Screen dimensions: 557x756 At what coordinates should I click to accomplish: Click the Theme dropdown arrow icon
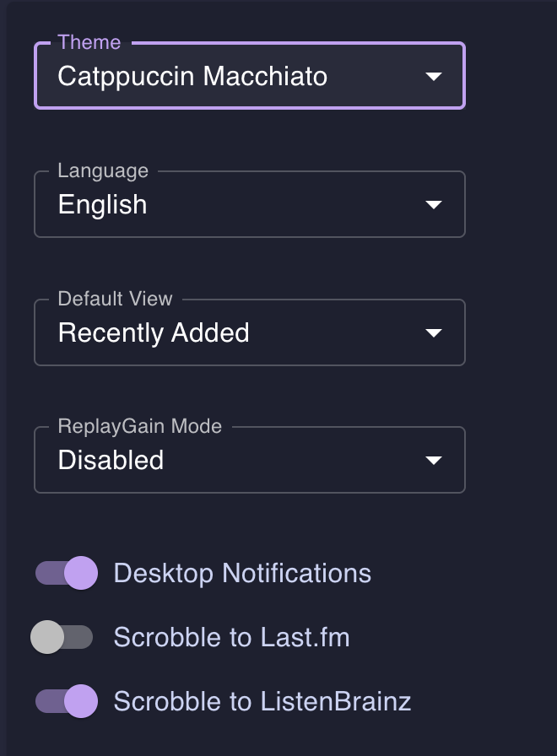(434, 77)
